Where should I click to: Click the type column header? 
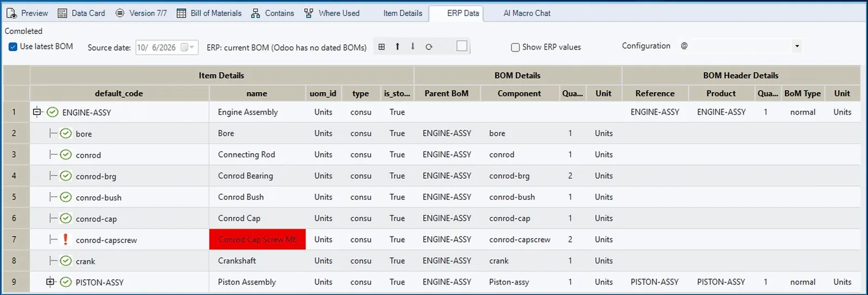(360, 93)
